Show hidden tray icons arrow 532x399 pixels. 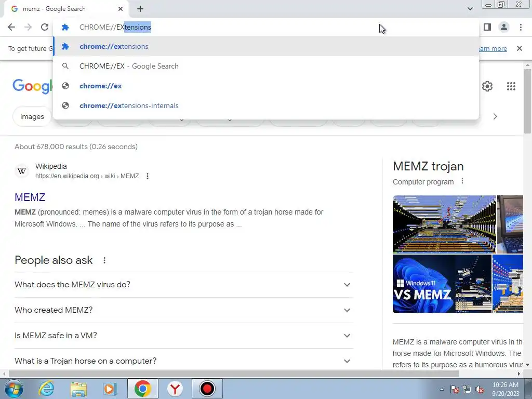[442, 389]
